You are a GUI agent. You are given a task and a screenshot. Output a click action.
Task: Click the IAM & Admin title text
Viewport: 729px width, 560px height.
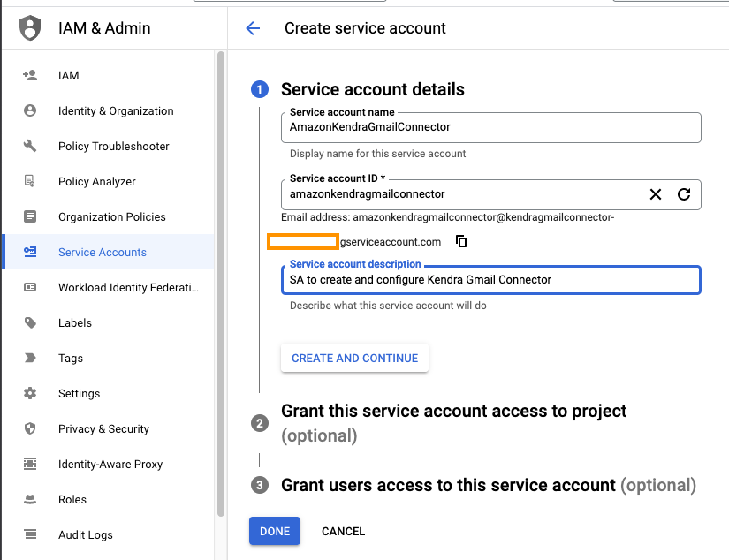coord(104,28)
